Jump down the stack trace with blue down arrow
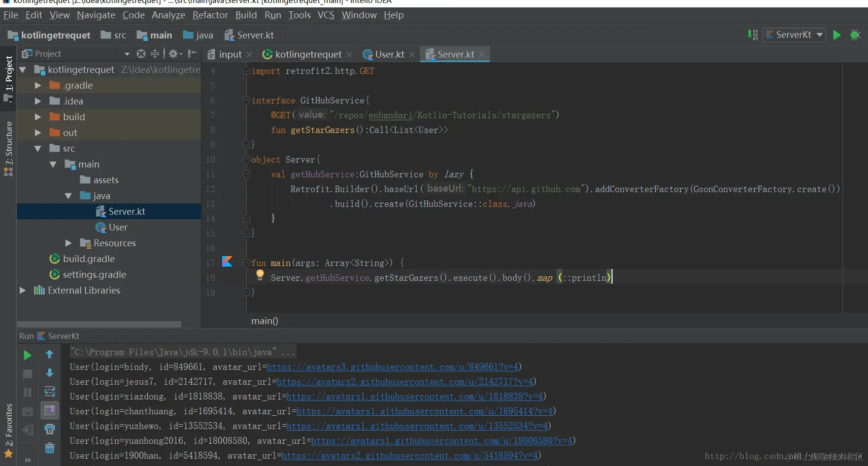Screen dimensions: 868x466 tap(50, 373)
